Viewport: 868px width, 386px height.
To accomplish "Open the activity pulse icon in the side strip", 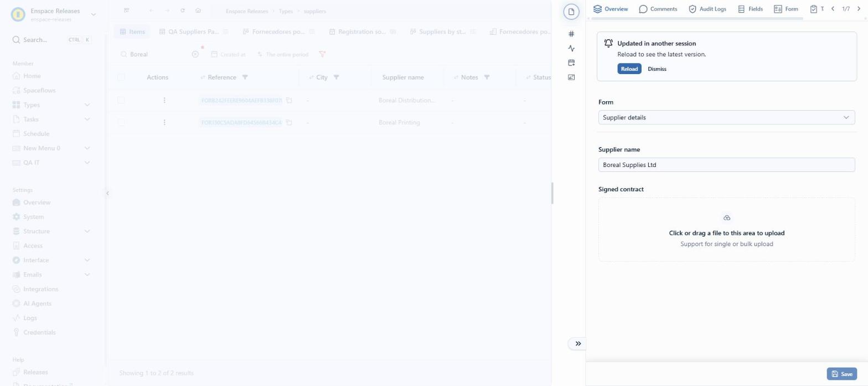I will (571, 49).
